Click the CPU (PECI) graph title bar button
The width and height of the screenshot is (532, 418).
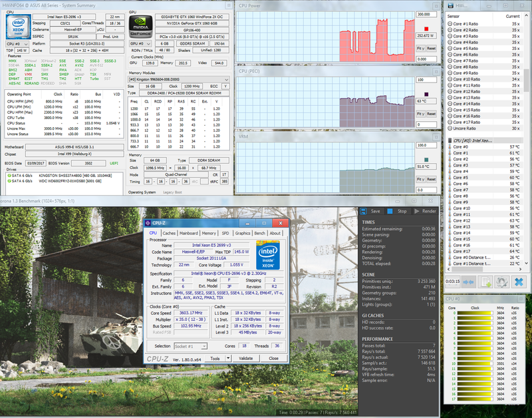pos(436,71)
